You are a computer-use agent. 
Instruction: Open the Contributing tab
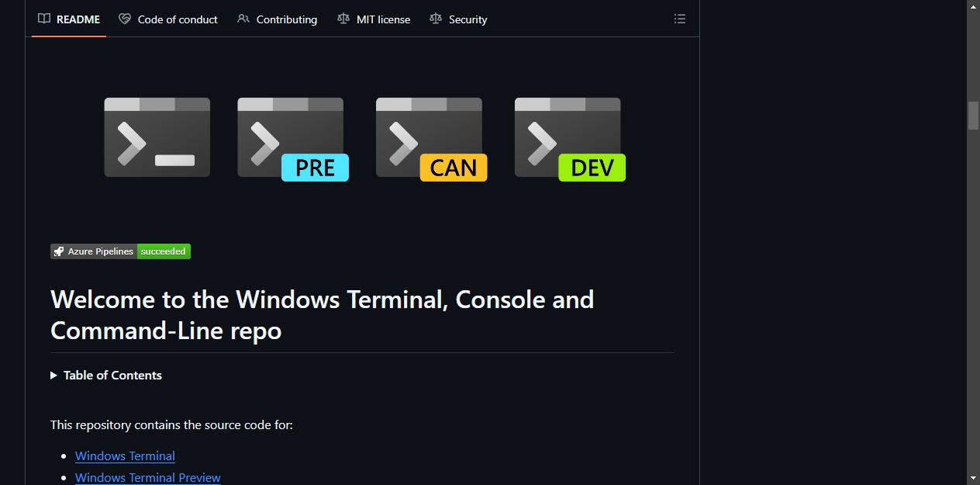(x=278, y=19)
